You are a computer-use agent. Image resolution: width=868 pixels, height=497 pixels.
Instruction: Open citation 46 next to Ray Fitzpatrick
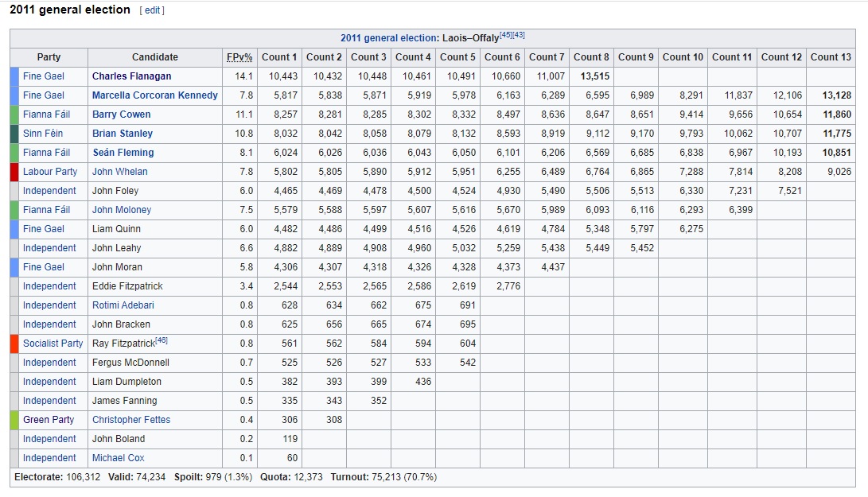click(161, 340)
